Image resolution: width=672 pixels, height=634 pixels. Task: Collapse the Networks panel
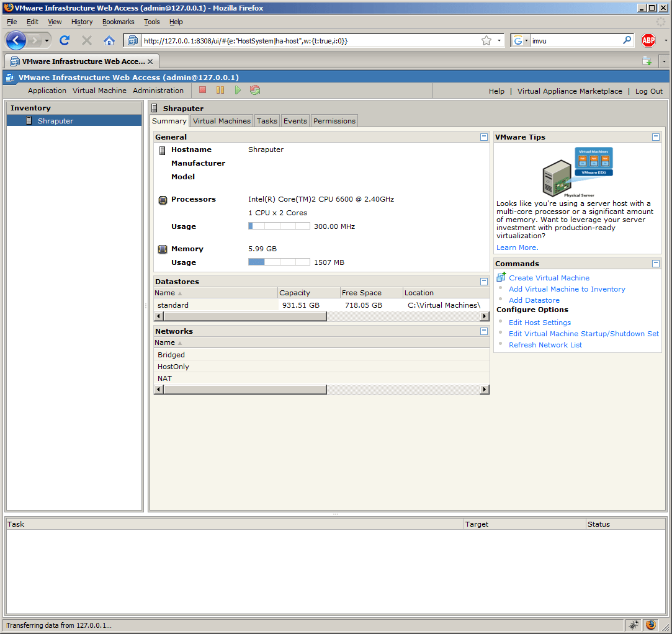point(484,331)
